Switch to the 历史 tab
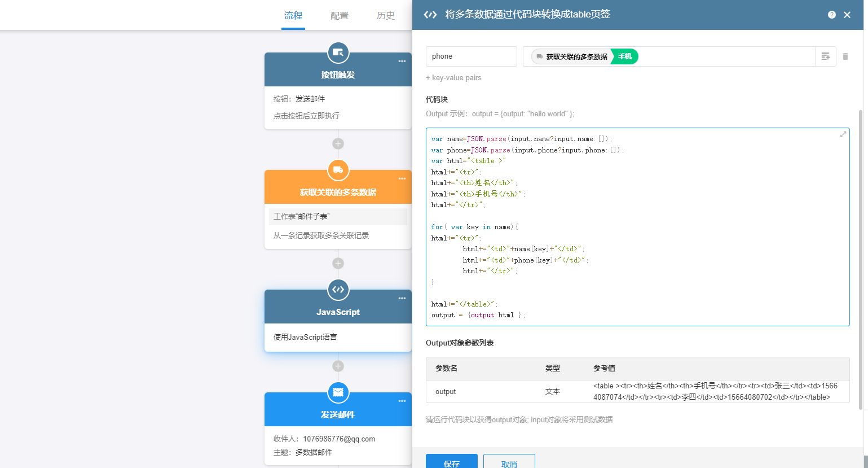Viewport: 868px width, 468px height. point(385,16)
